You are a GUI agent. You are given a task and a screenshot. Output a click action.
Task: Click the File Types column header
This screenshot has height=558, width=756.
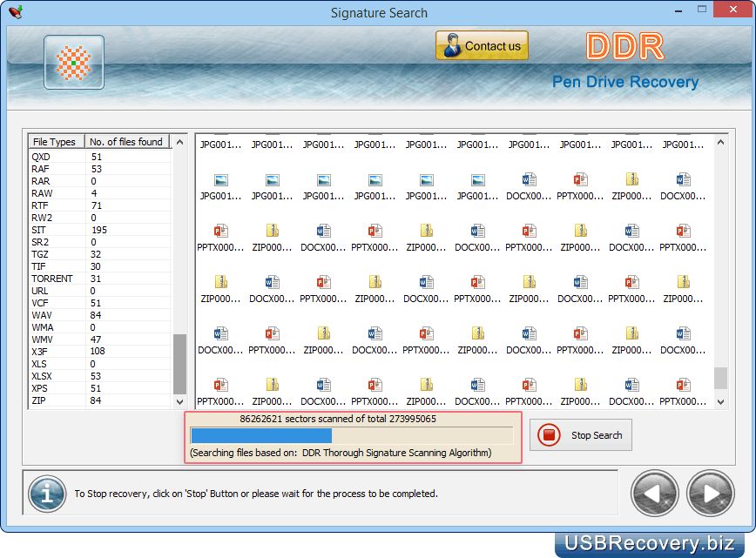click(x=57, y=142)
